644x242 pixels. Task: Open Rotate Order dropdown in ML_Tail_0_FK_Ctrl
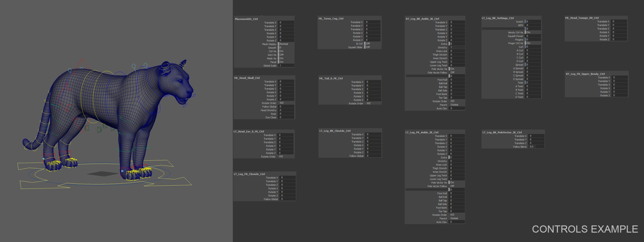pos(373,103)
